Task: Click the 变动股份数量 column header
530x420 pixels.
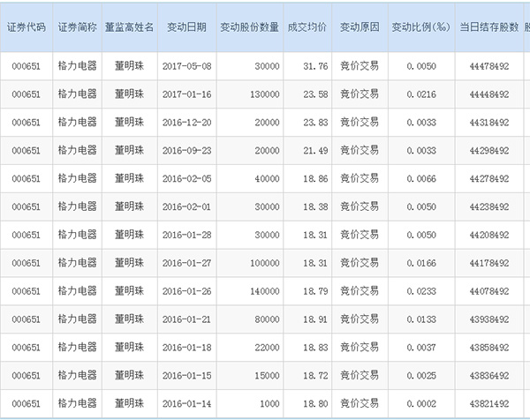Action: 249,27
